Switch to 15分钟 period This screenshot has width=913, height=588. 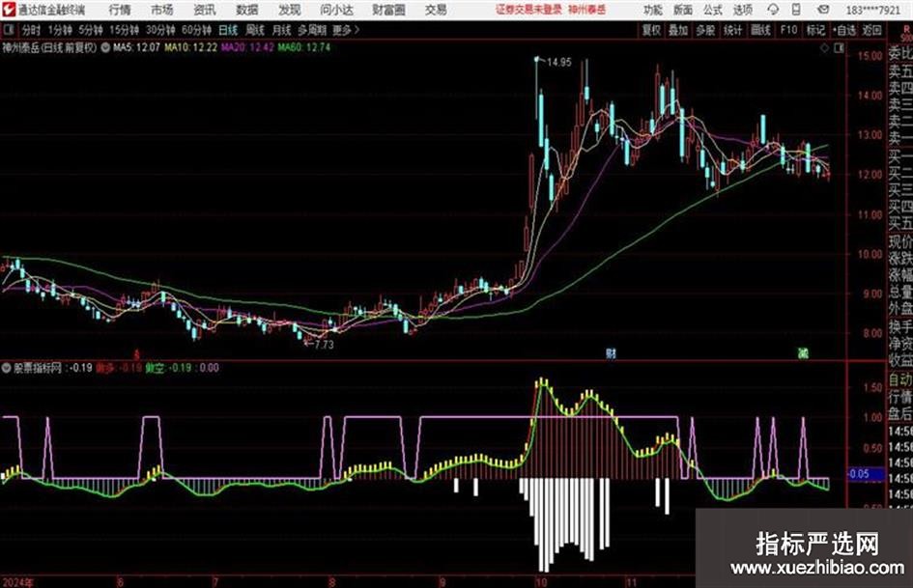click(124, 30)
